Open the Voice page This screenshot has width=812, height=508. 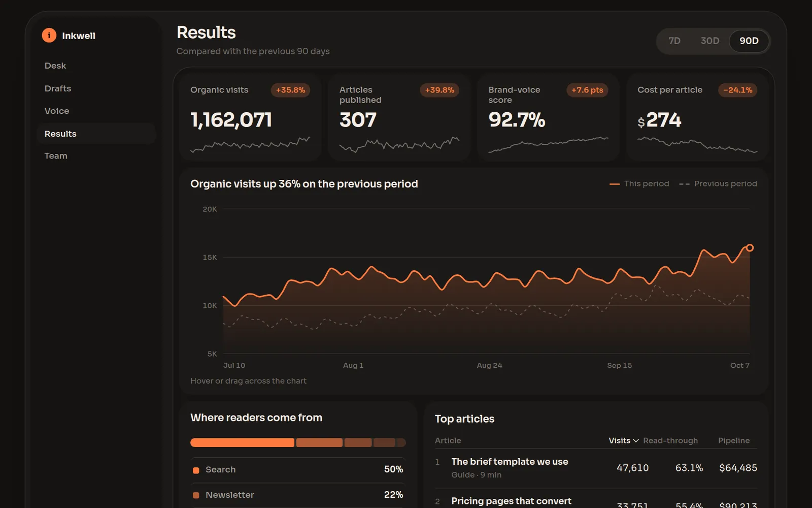pyautogui.click(x=96, y=111)
